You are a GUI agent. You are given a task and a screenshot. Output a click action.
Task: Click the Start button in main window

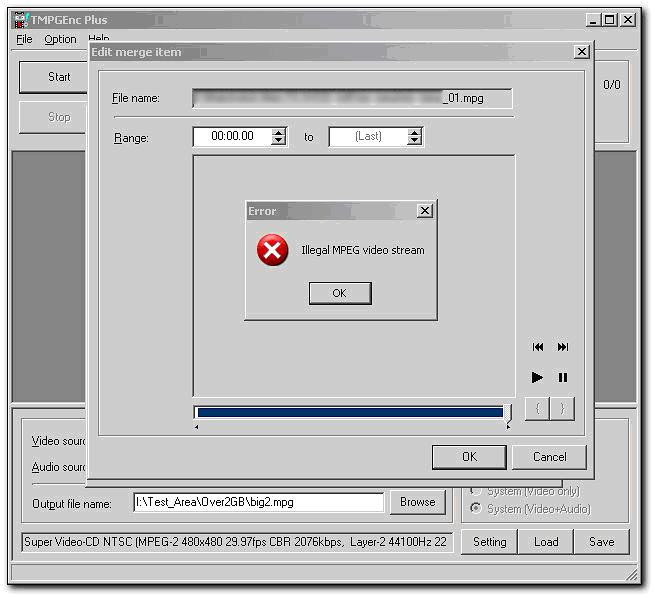(x=53, y=77)
